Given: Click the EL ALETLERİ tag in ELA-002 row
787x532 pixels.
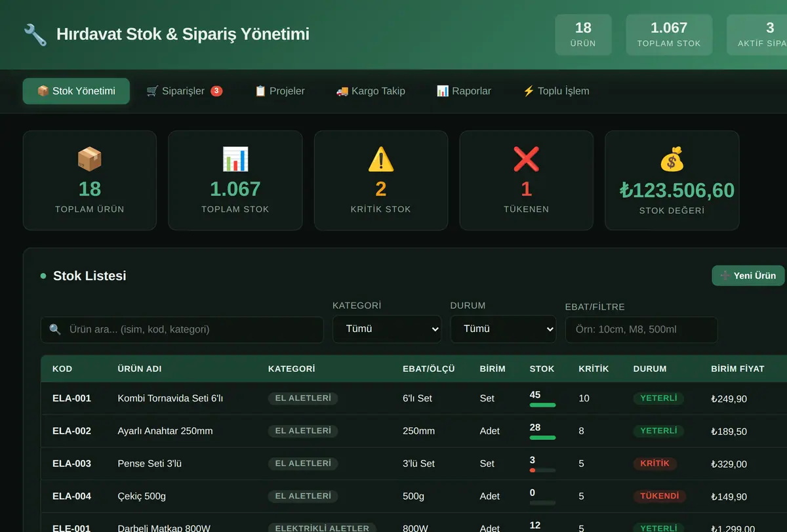Looking at the screenshot, I should point(303,431).
